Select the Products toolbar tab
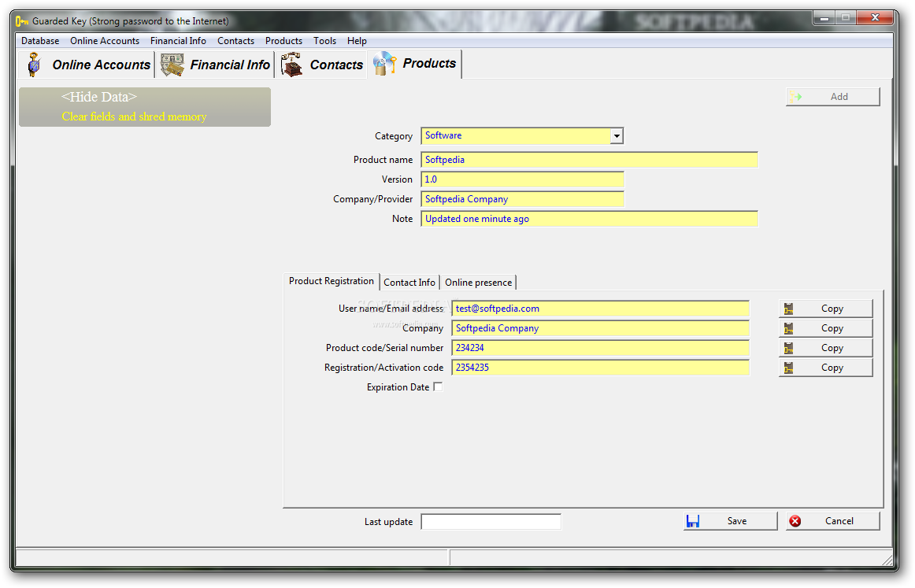The image size is (915, 588). 415,64
